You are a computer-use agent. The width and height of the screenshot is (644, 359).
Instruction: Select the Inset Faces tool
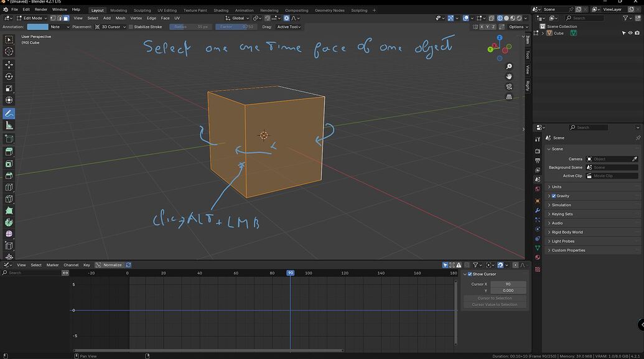(9, 164)
